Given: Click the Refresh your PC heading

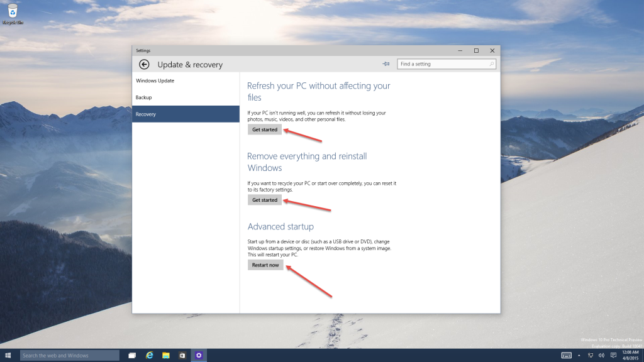Looking at the screenshot, I should [319, 92].
